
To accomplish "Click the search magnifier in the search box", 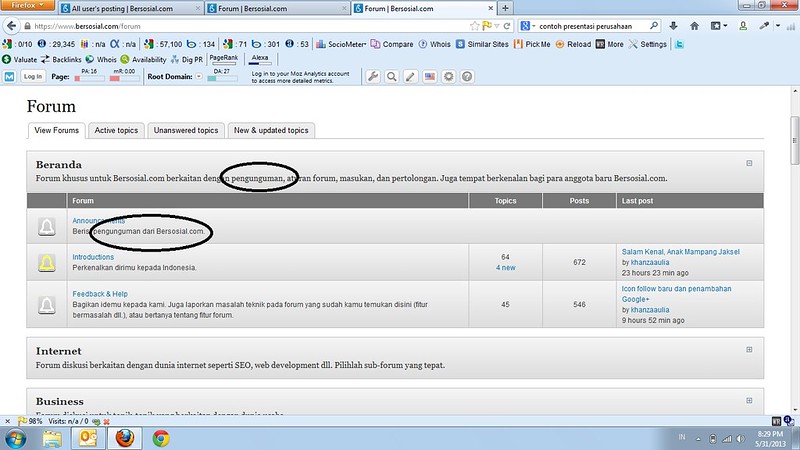I will tap(654, 26).
